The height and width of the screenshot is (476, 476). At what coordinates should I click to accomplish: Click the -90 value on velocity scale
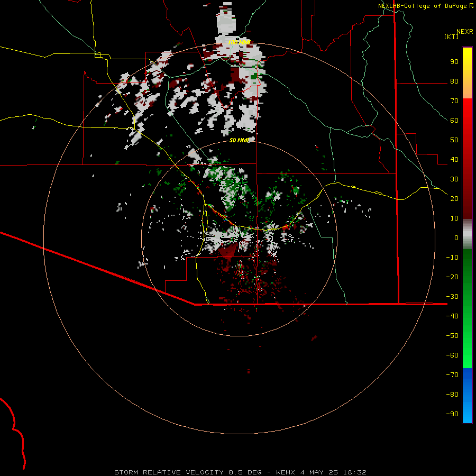(x=452, y=414)
